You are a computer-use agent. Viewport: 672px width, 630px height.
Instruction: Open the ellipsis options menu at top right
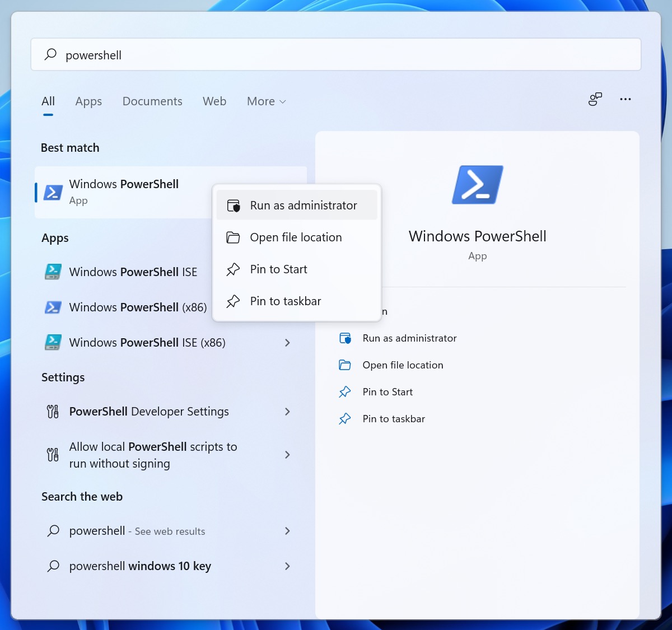click(626, 99)
